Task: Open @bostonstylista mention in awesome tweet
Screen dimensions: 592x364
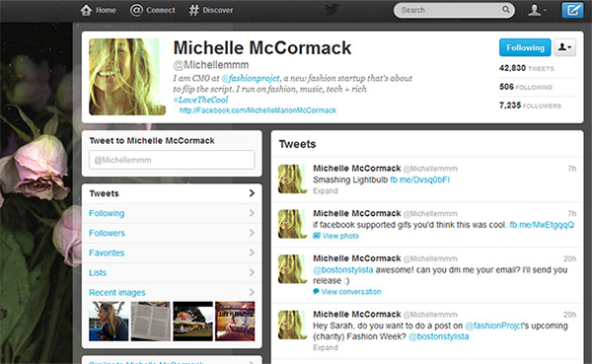Action: 343,269
